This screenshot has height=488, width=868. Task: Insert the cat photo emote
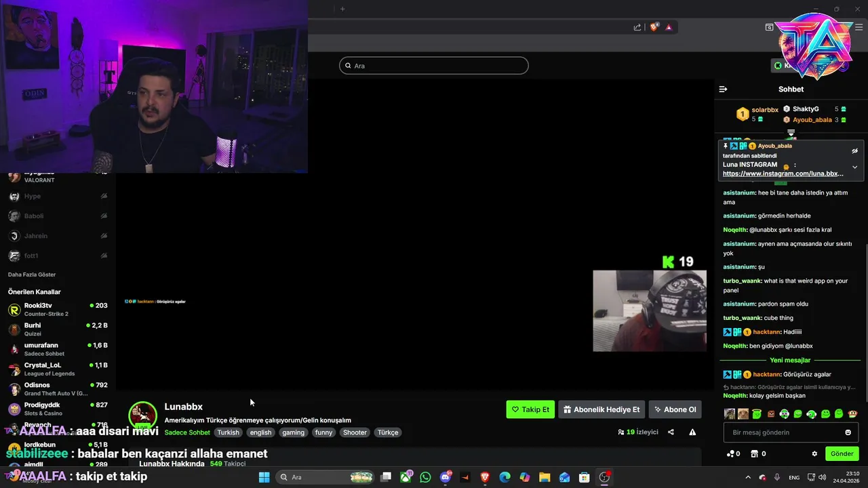pos(743,413)
